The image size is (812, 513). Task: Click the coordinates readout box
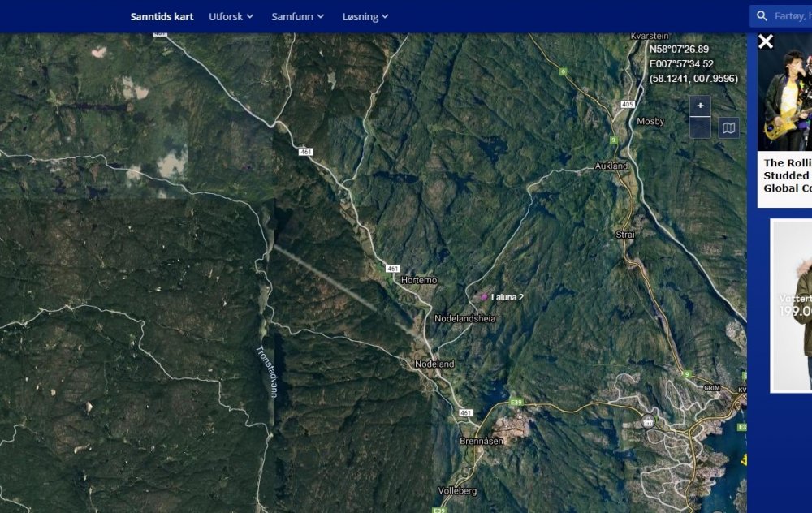[693, 63]
